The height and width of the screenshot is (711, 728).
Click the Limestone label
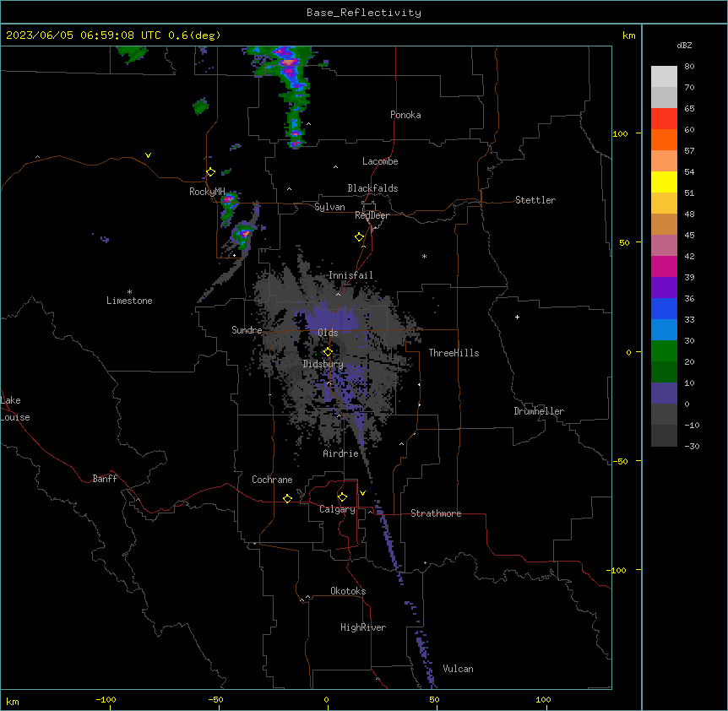pyautogui.click(x=129, y=301)
